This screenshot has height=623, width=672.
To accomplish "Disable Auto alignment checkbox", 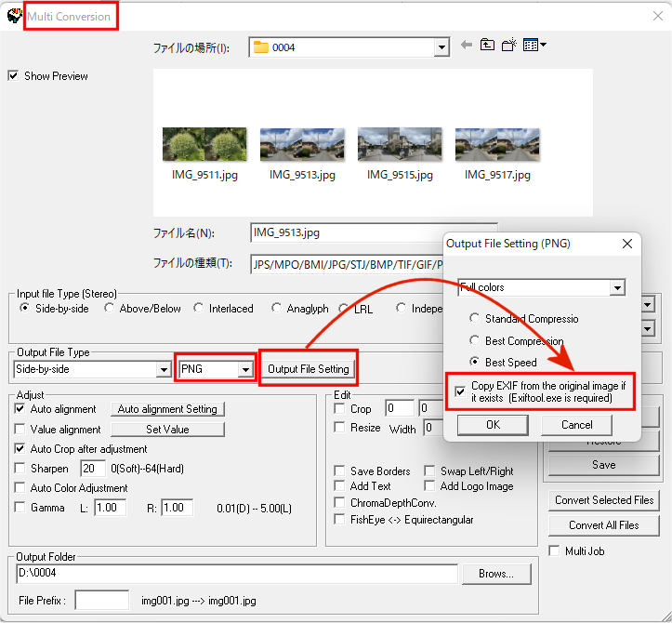I will pyautogui.click(x=20, y=408).
